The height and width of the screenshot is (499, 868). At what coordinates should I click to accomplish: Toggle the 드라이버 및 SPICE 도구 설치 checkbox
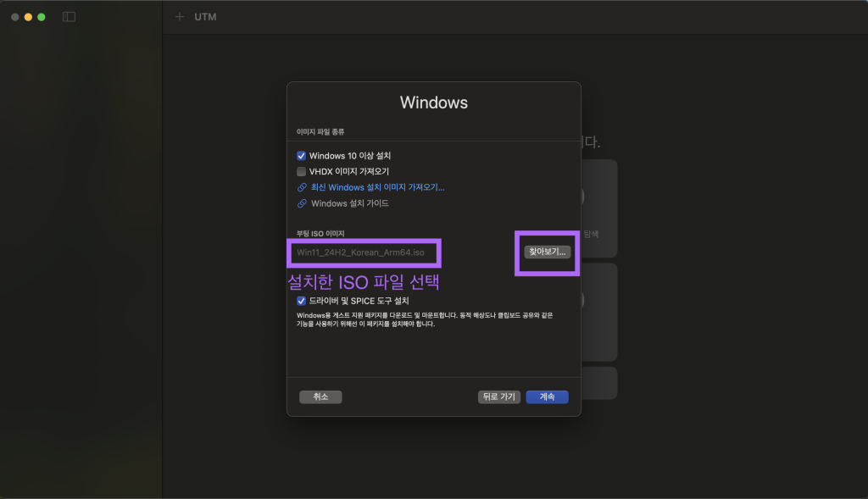[301, 301]
